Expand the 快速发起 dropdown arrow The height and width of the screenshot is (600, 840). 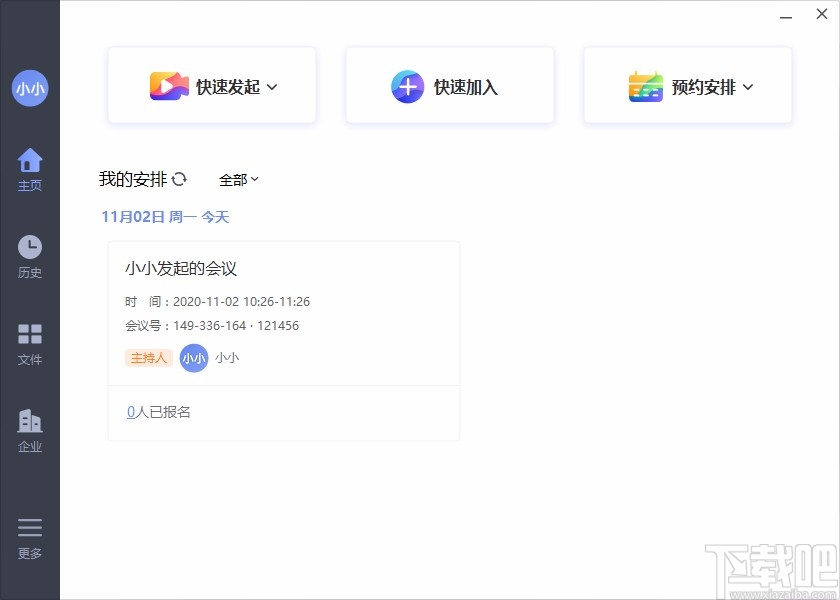271,86
